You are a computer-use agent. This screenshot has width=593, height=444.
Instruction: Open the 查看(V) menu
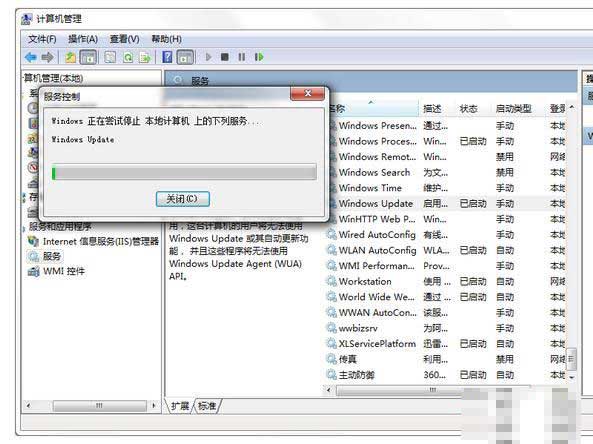[x=124, y=39]
